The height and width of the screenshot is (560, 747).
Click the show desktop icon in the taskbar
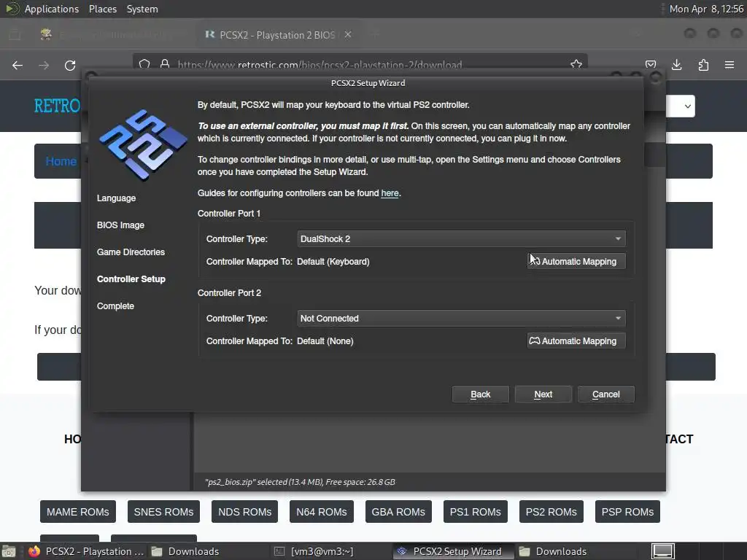(x=9, y=551)
